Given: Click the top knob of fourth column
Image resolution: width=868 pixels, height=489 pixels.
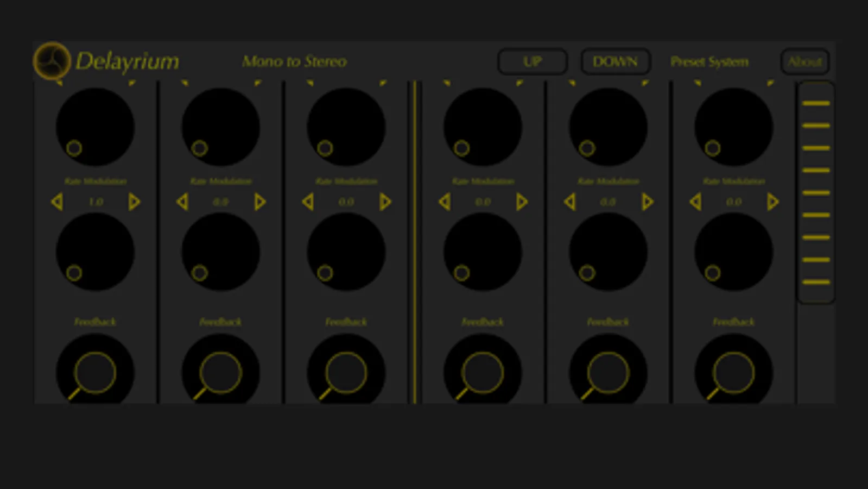Looking at the screenshot, I should tap(483, 127).
